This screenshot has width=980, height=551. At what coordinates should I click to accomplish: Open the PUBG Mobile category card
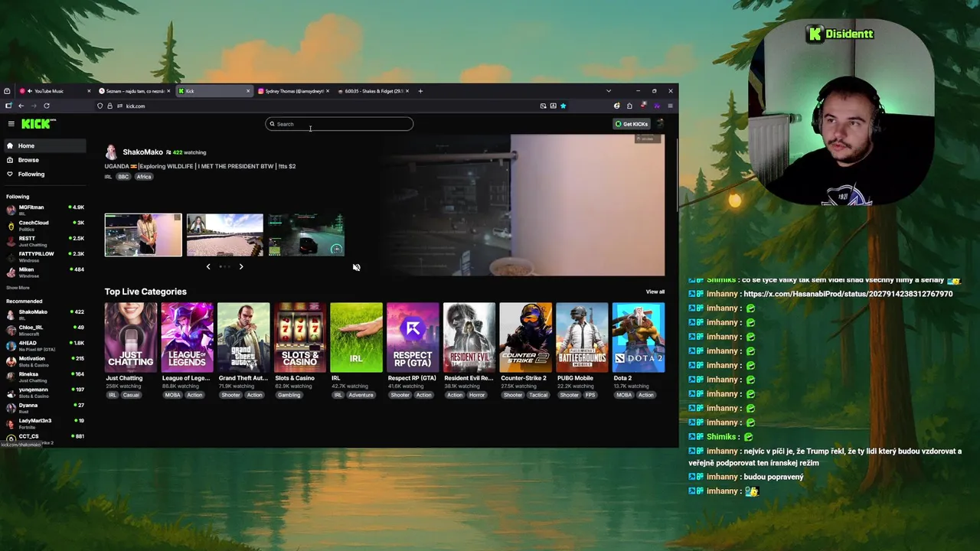click(x=582, y=337)
